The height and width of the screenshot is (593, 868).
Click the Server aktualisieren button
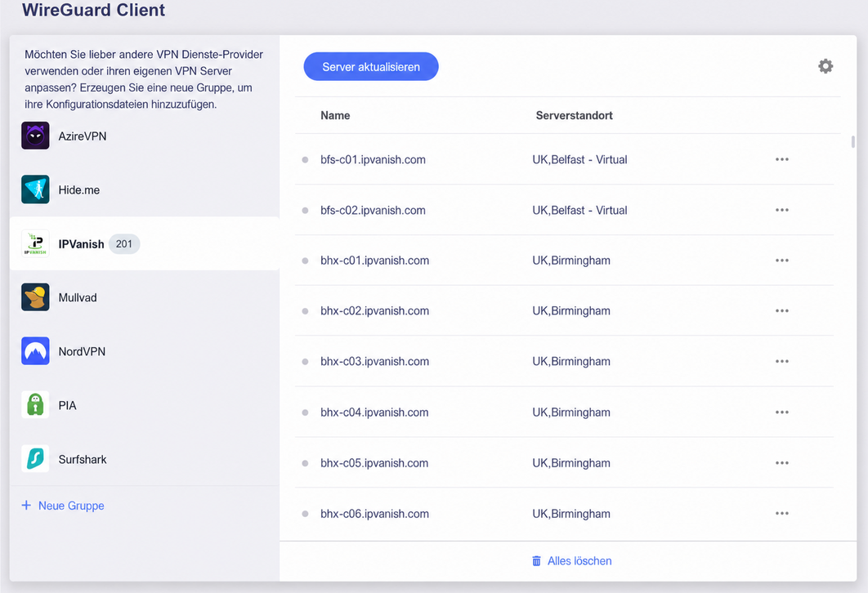coord(371,66)
